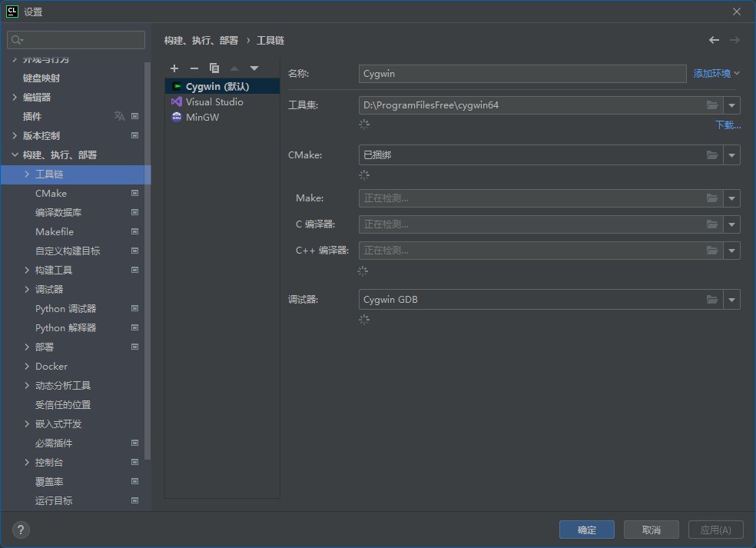Image resolution: width=756 pixels, height=548 pixels.
Task: Open the 工具集 path dropdown
Action: [732, 105]
